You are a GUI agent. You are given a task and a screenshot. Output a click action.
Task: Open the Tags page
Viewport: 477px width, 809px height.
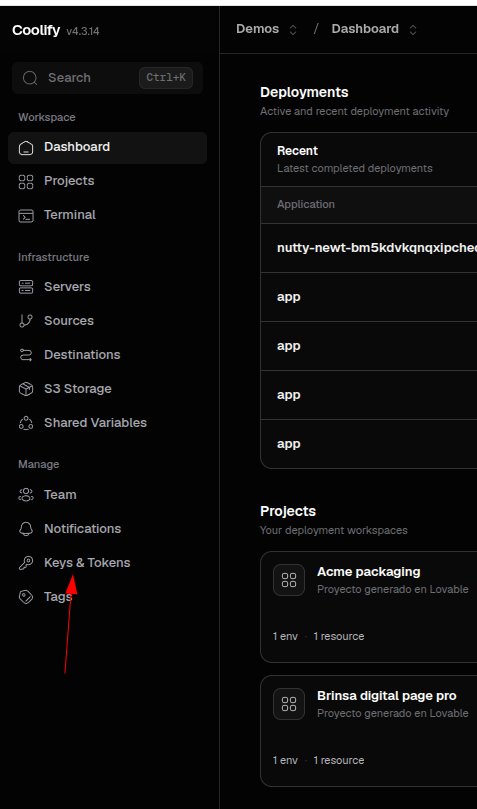(107, 597)
